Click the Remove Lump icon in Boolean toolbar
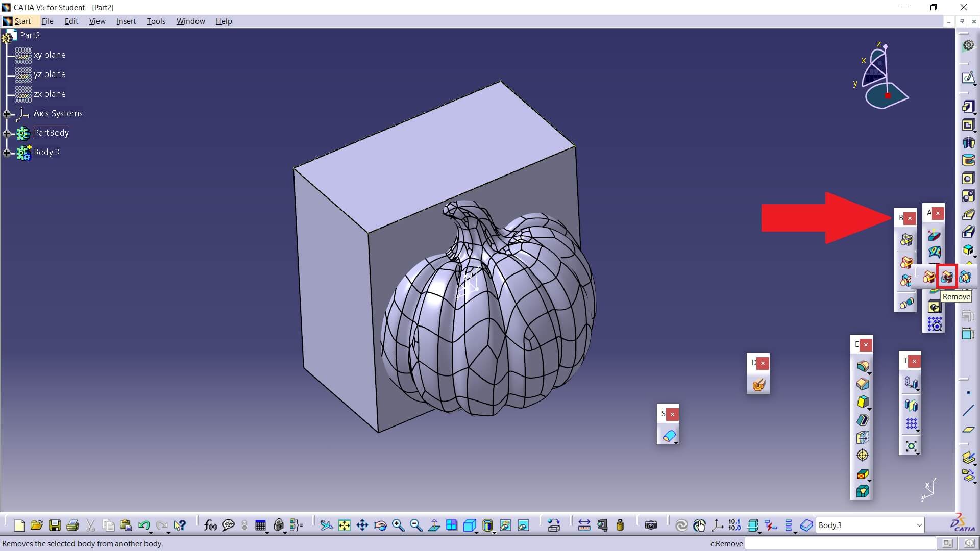This screenshot has width=980, height=551. [906, 304]
